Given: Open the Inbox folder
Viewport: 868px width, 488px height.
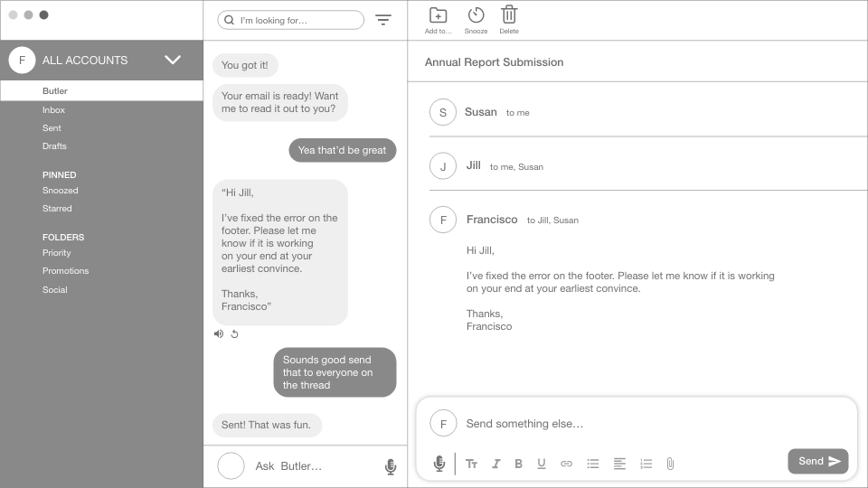Looking at the screenshot, I should coord(53,110).
